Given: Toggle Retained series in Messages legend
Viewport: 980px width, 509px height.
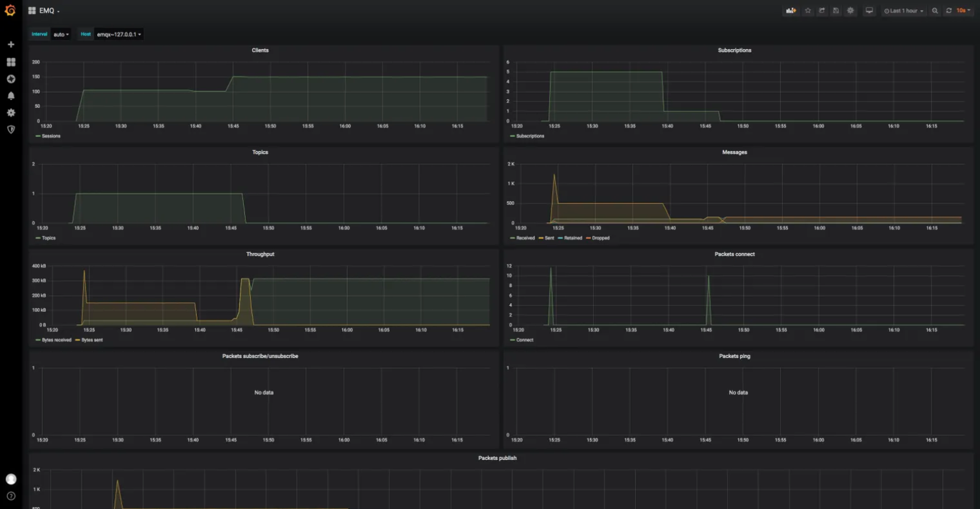Looking at the screenshot, I should (x=573, y=238).
